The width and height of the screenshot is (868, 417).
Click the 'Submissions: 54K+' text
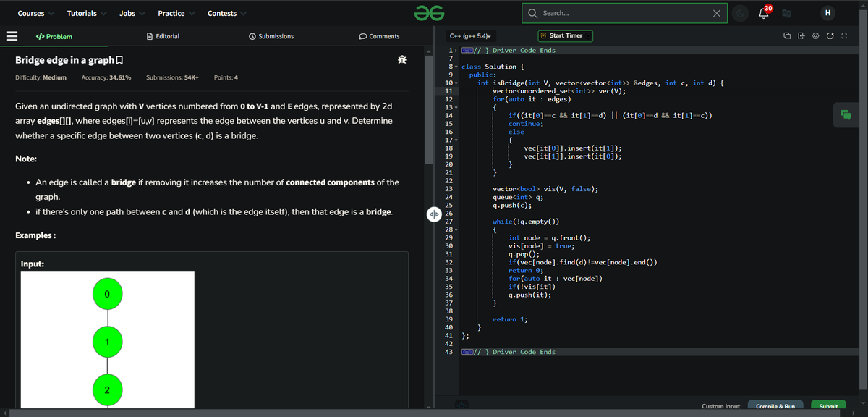tap(172, 77)
